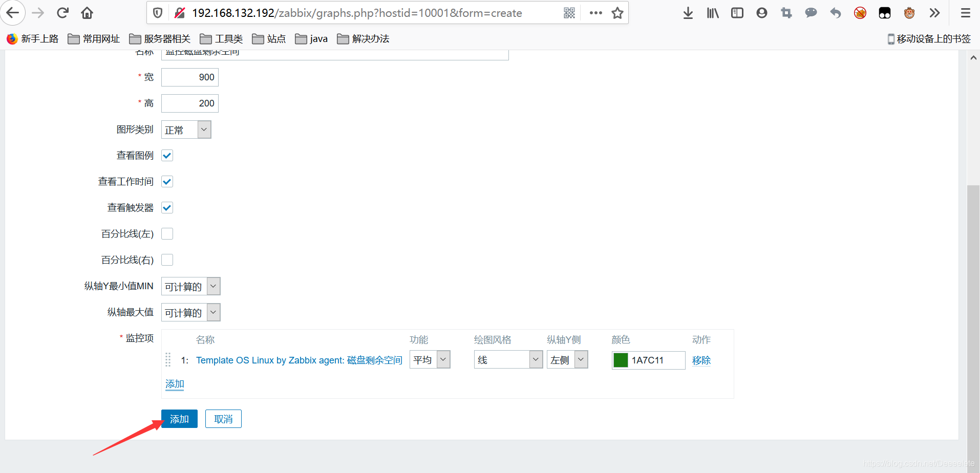Toggle 查看工作时间 checkbox

click(x=167, y=182)
